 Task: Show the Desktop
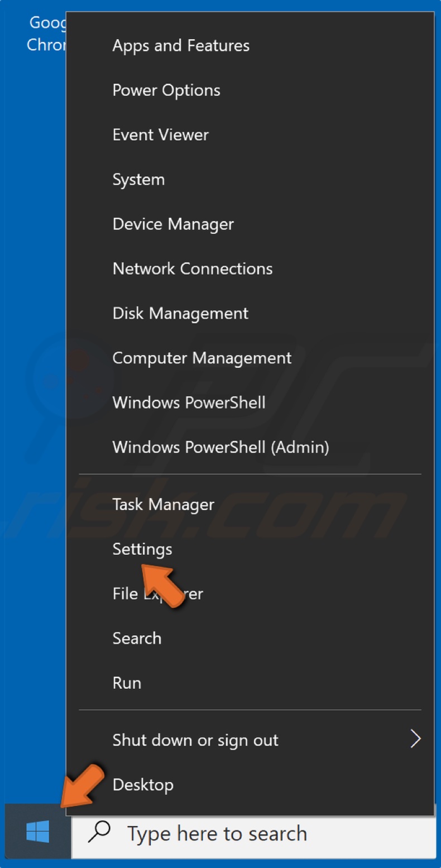point(143,784)
